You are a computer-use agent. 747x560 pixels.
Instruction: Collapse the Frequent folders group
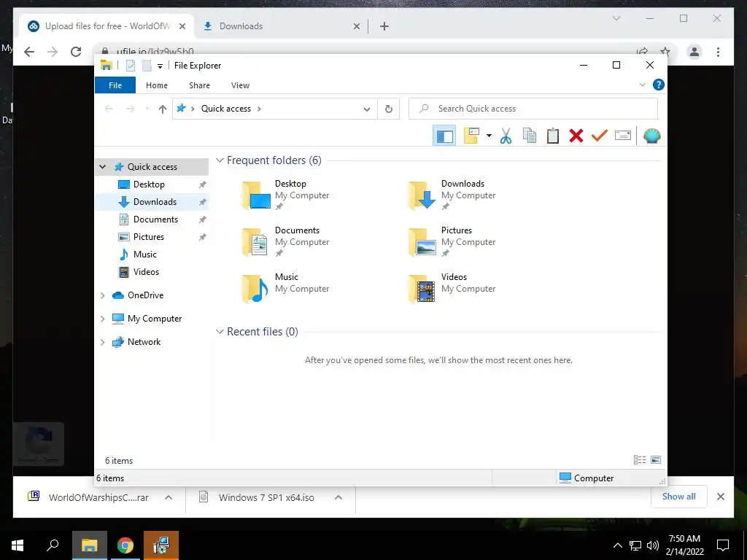click(x=220, y=160)
